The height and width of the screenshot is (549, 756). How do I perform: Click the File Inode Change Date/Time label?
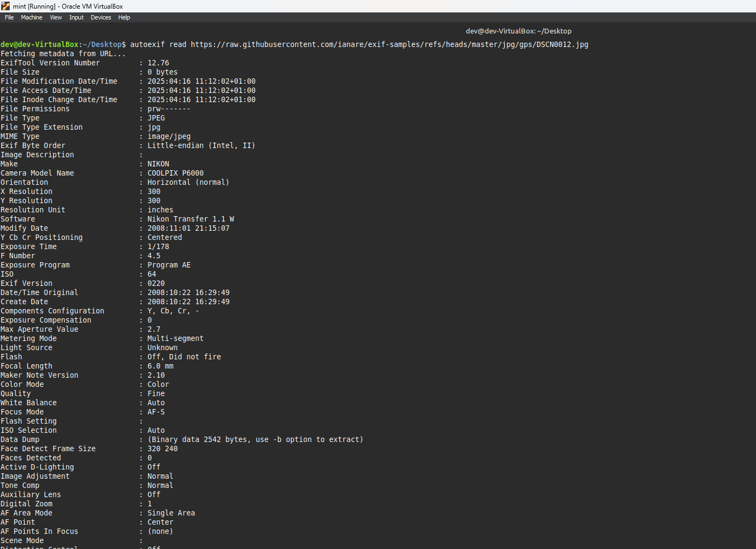pyautogui.click(x=59, y=99)
